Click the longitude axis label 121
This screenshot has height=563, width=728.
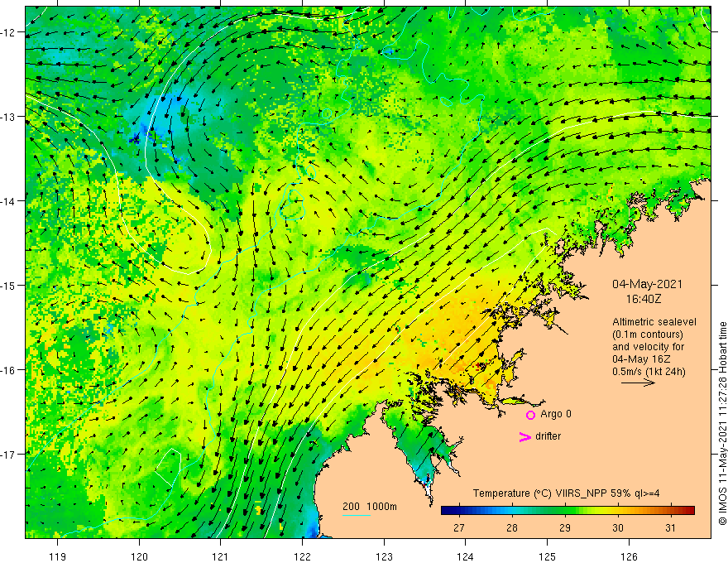(221, 556)
